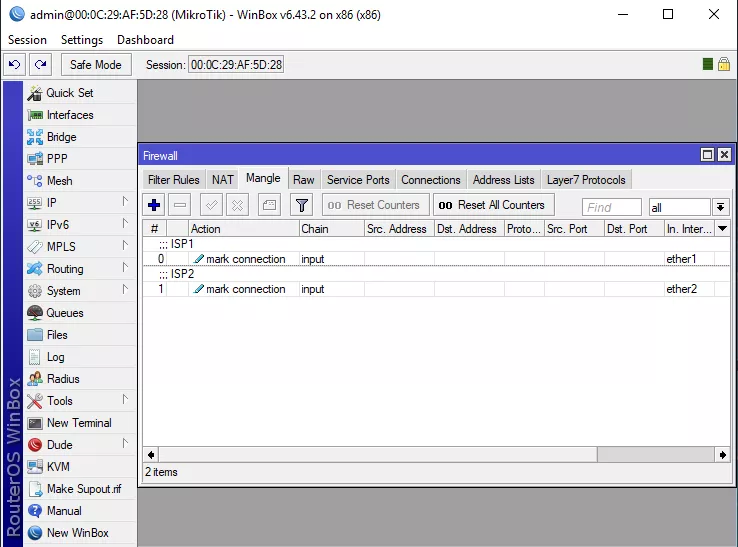
Task: Click the Dst. Port column header
Action: click(x=634, y=229)
